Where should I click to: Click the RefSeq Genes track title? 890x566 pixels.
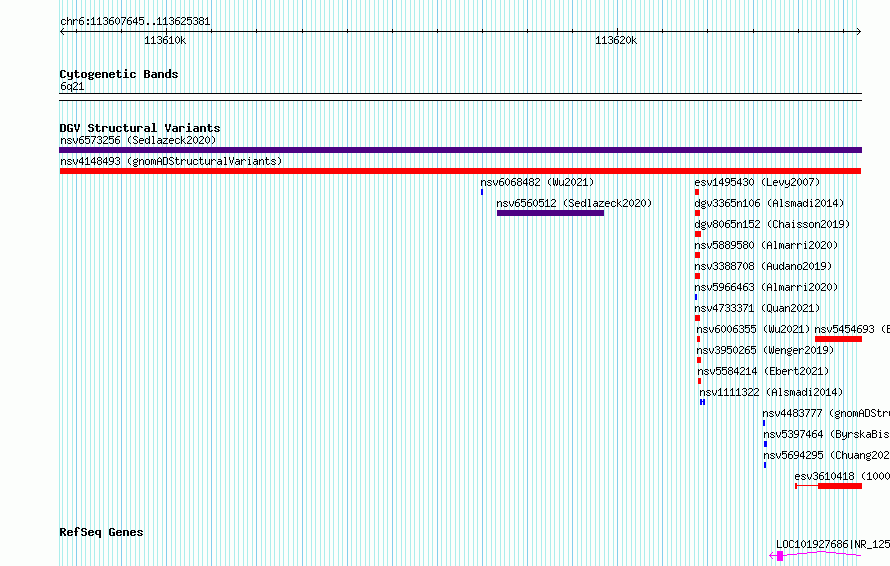coord(101,532)
